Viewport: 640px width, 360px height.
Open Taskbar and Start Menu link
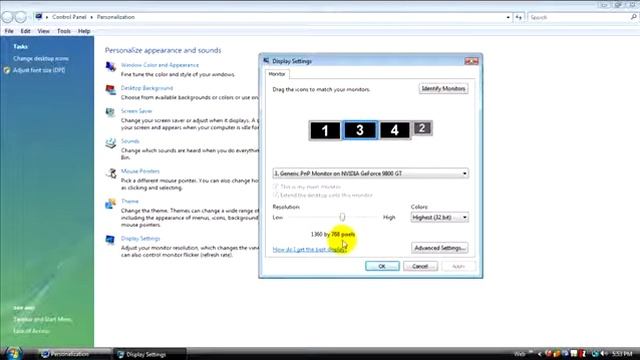coord(42,320)
